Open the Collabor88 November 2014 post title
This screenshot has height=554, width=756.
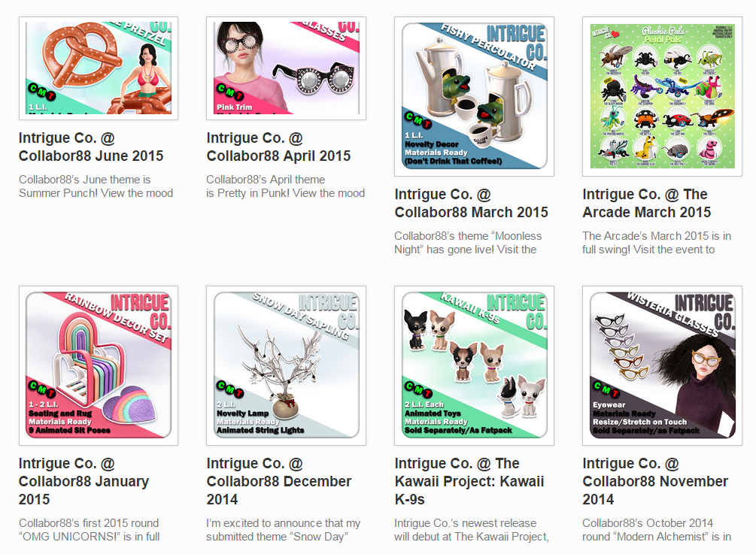pyautogui.click(x=655, y=481)
